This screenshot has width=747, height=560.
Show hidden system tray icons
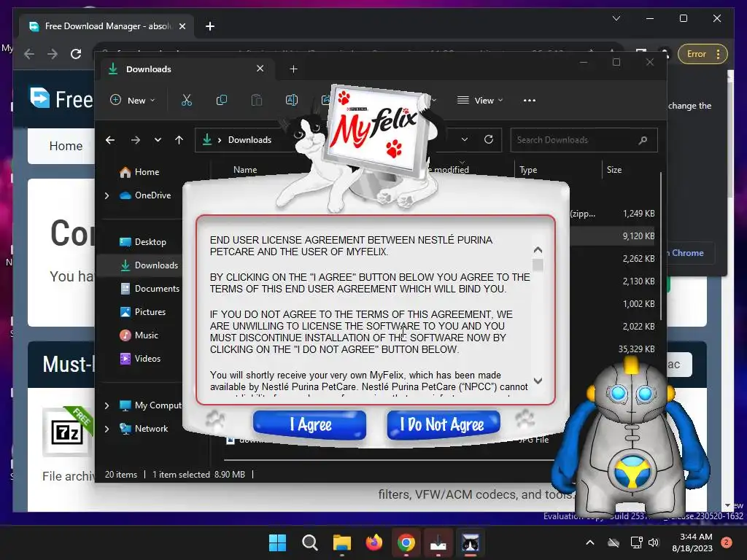589,542
